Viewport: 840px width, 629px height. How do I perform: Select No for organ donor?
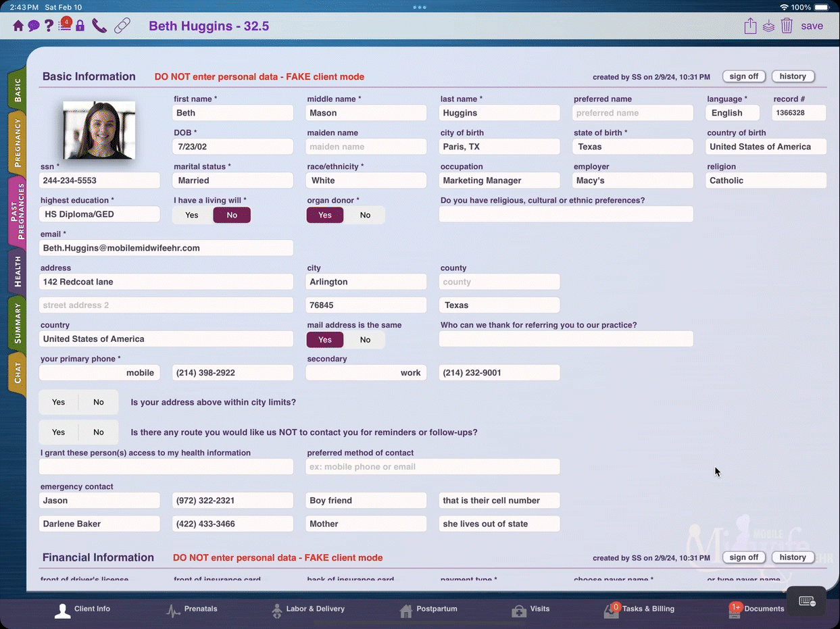pyautogui.click(x=365, y=215)
